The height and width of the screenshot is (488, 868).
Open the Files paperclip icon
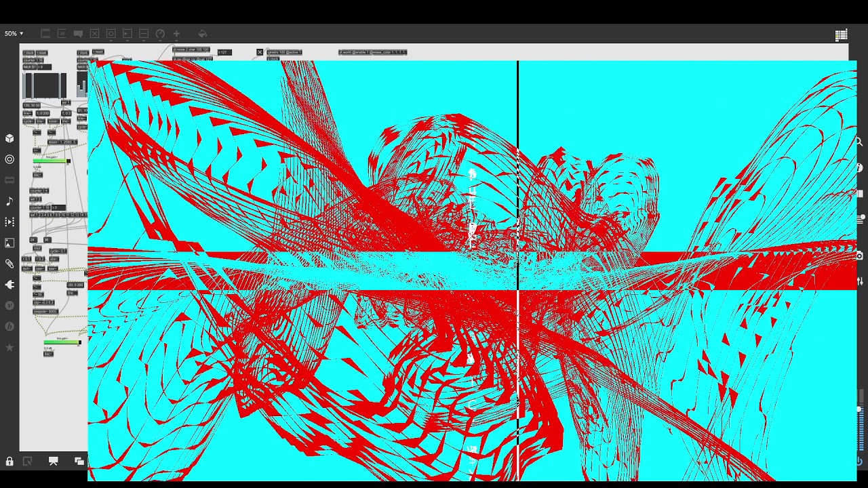pyautogui.click(x=9, y=264)
